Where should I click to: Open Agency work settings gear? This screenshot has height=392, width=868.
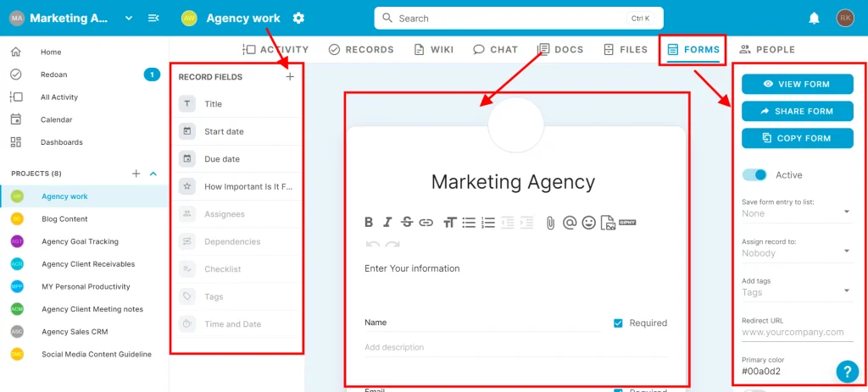pos(298,18)
